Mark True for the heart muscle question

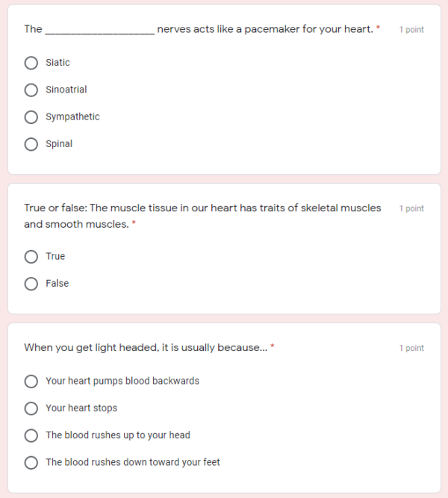click(31, 257)
